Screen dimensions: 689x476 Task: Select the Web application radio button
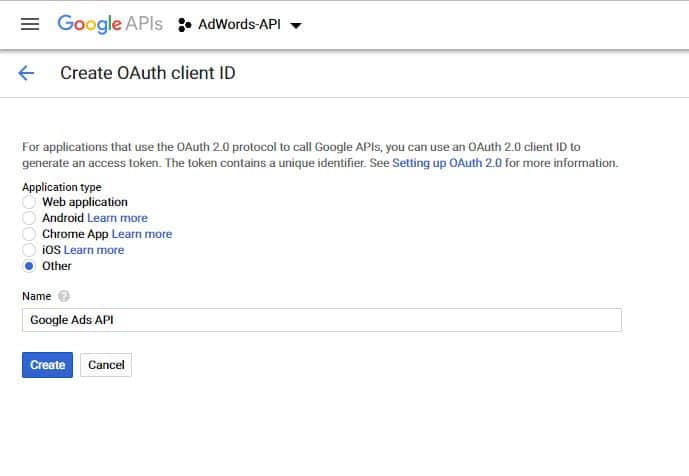tap(29, 202)
